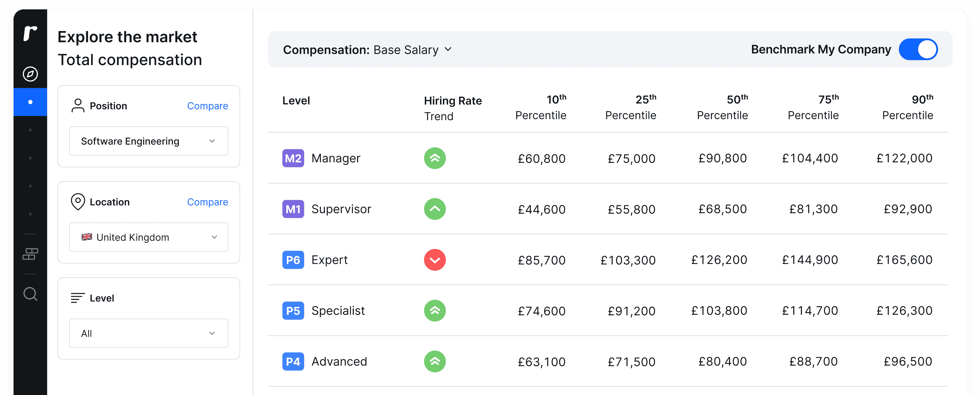Click the app logo at top left
The image size is (980, 395).
[x=30, y=33]
